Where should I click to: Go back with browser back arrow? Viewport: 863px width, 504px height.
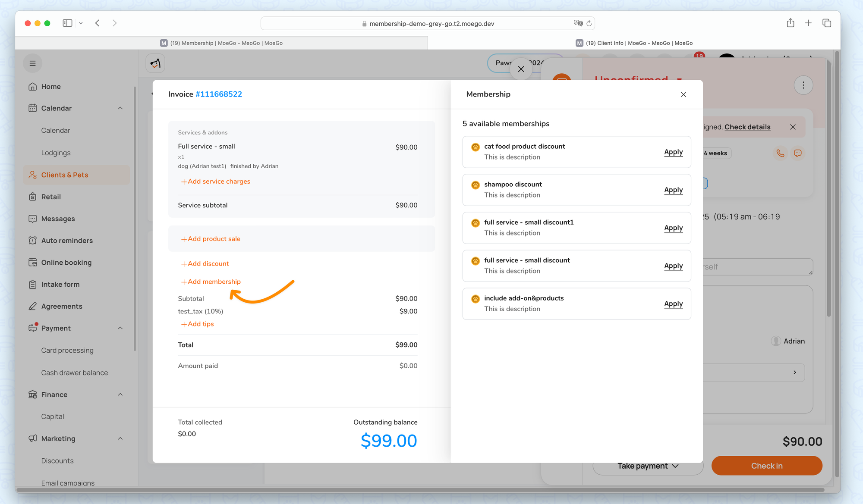click(98, 23)
